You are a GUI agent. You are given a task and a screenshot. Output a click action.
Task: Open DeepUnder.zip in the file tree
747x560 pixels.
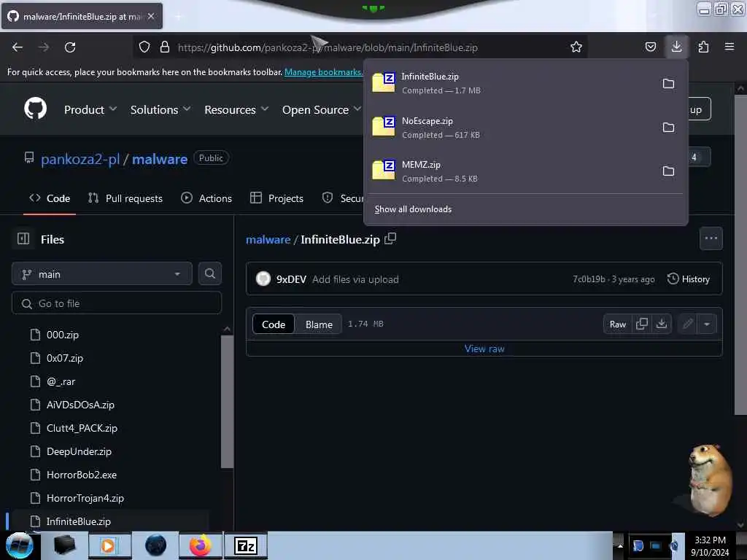click(x=79, y=451)
